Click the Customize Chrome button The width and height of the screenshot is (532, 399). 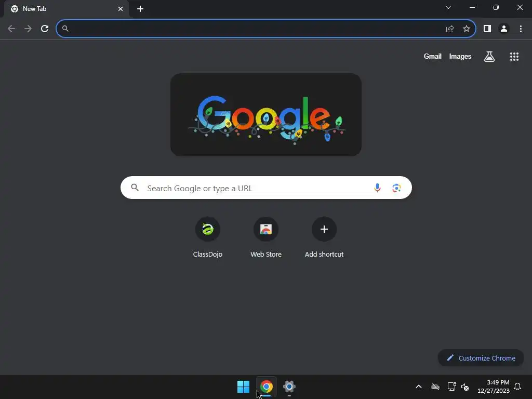(481, 358)
